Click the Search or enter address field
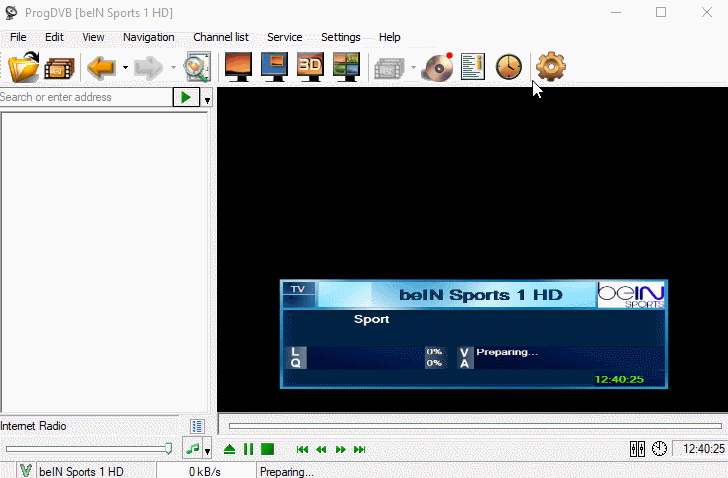728x478 pixels. [x=86, y=97]
